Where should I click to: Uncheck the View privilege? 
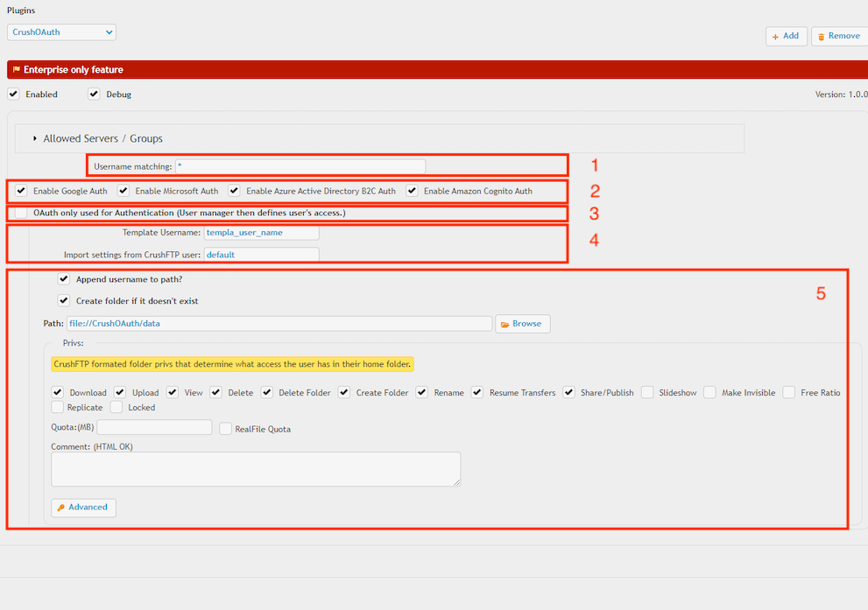click(x=173, y=392)
